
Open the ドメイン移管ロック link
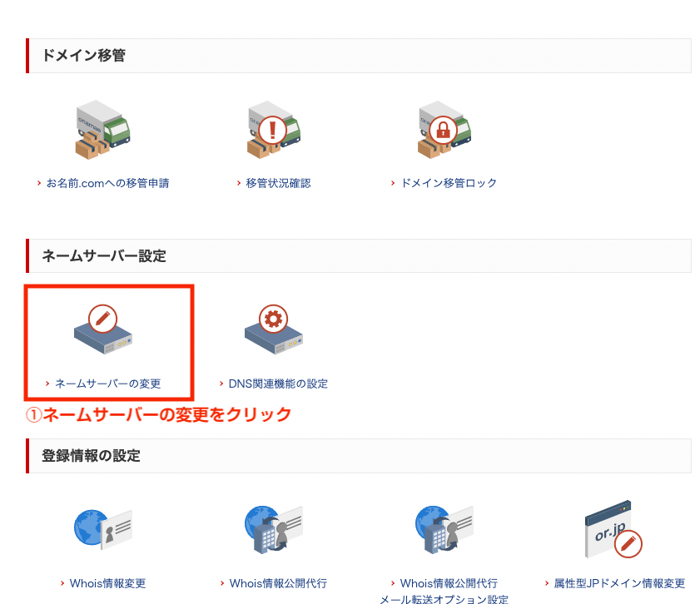click(449, 183)
